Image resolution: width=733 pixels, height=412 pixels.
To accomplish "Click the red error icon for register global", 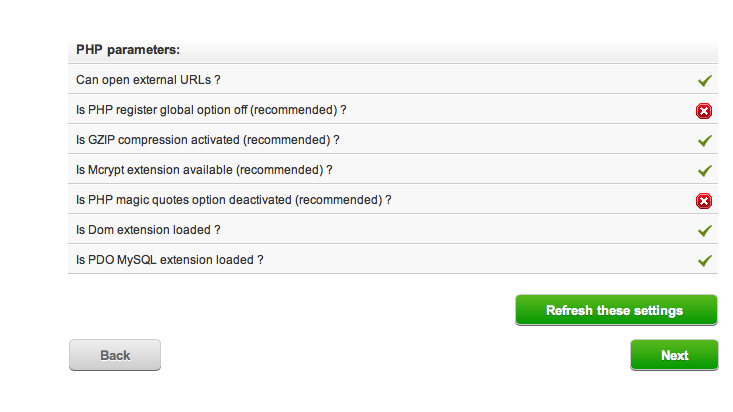I will (704, 110).
